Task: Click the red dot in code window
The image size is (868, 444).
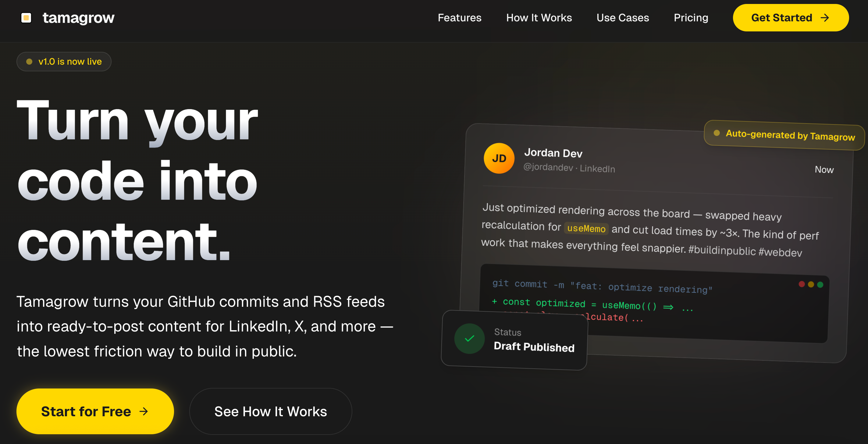Action: [x=802, y=284]
